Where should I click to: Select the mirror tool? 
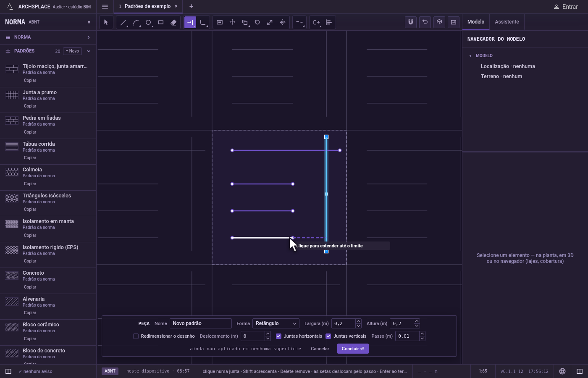tap(283, 22)
